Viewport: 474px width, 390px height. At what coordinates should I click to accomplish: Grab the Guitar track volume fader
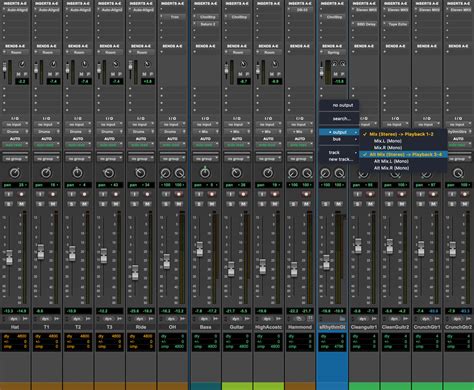coord(231,269)
